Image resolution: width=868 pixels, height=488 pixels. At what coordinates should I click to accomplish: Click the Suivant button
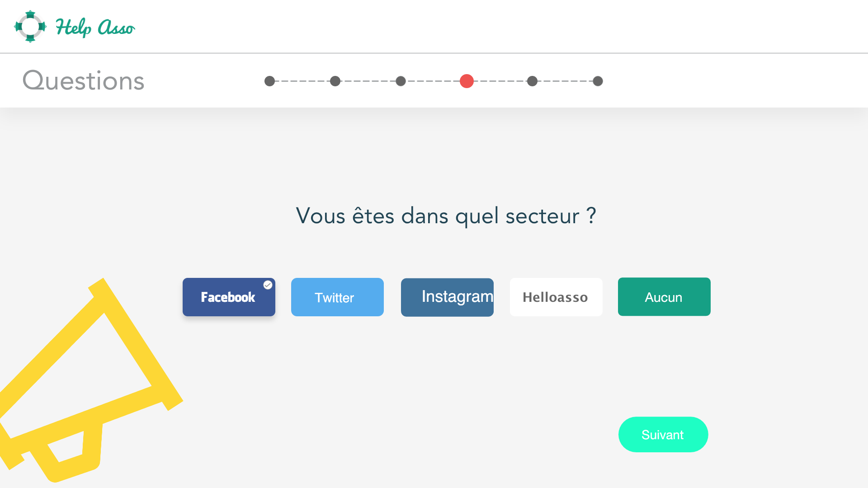point(663,434)
